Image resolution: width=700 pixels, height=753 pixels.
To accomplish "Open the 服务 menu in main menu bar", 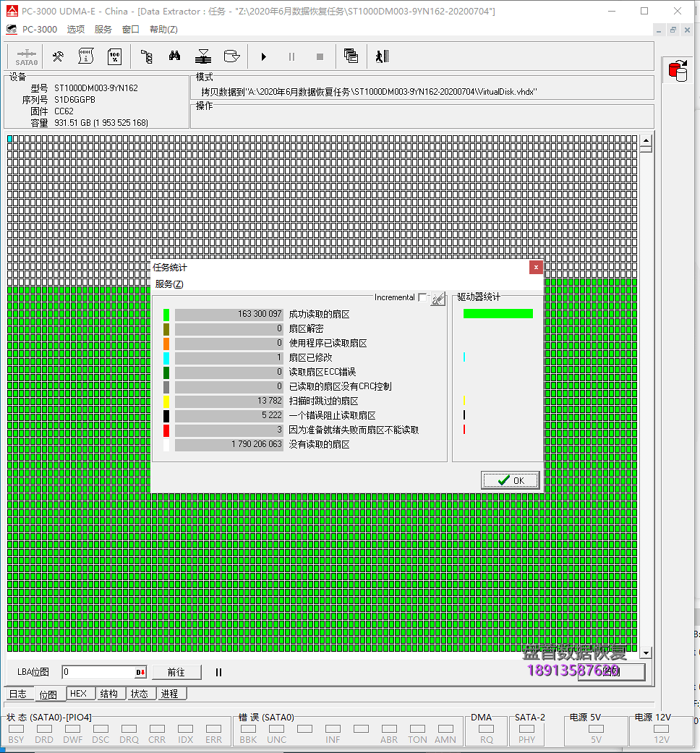I will (103, 29).
